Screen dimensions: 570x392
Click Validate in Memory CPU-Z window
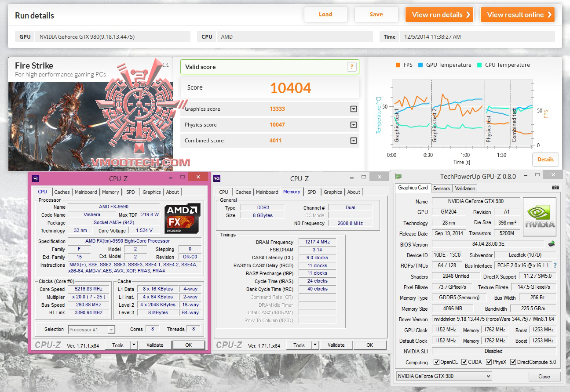336,345
